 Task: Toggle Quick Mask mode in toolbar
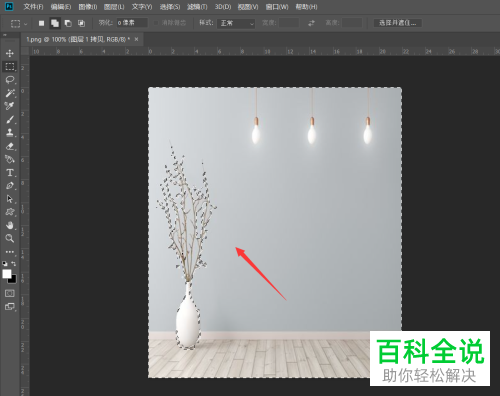pos(10,293)
